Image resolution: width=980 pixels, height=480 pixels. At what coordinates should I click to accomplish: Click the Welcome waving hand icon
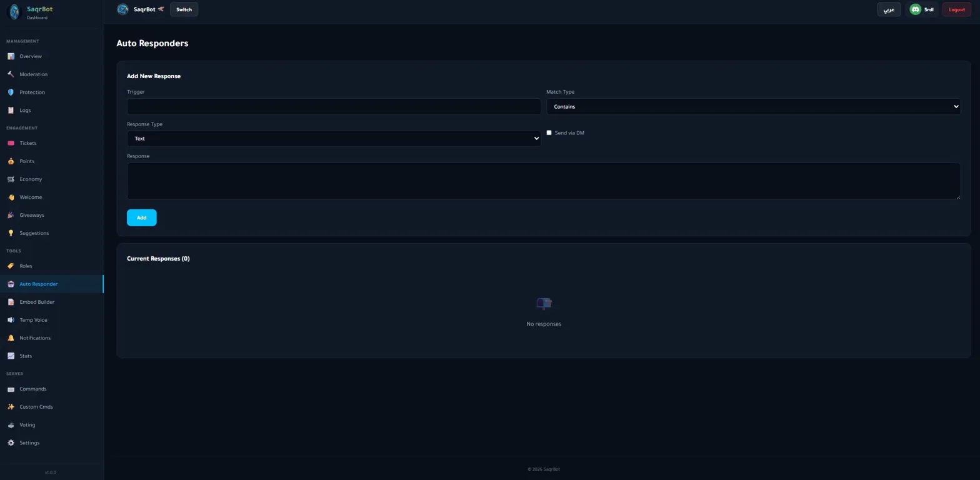pyautogui.click(x=11, y=197)
